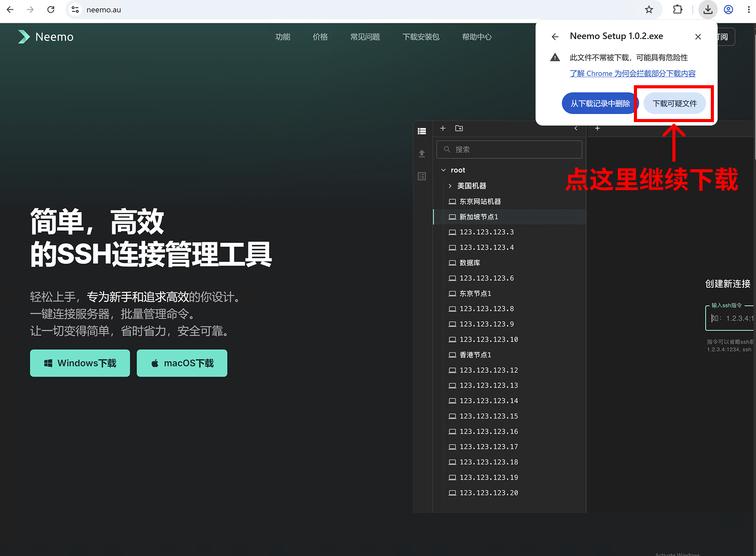This screenshot has height=556, width=756.
Task: Select server 123.123.123.8
Action: 510,309
